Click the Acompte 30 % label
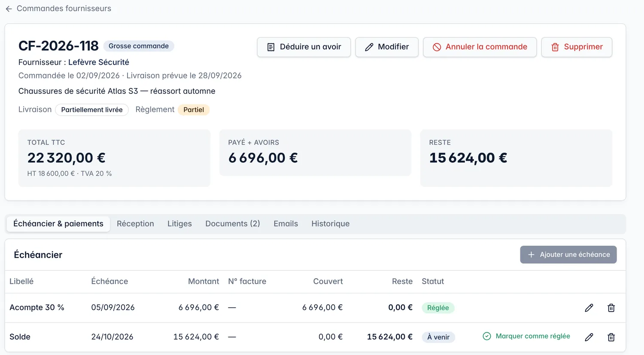 [37, 307]
